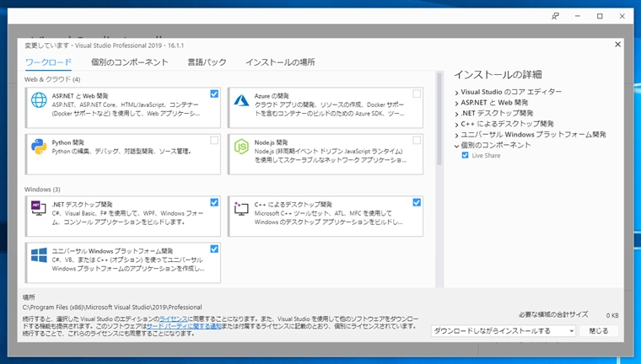Expand ASP.NET と Web 開発 in install details

pyautogui.click(x=456, y=103)
